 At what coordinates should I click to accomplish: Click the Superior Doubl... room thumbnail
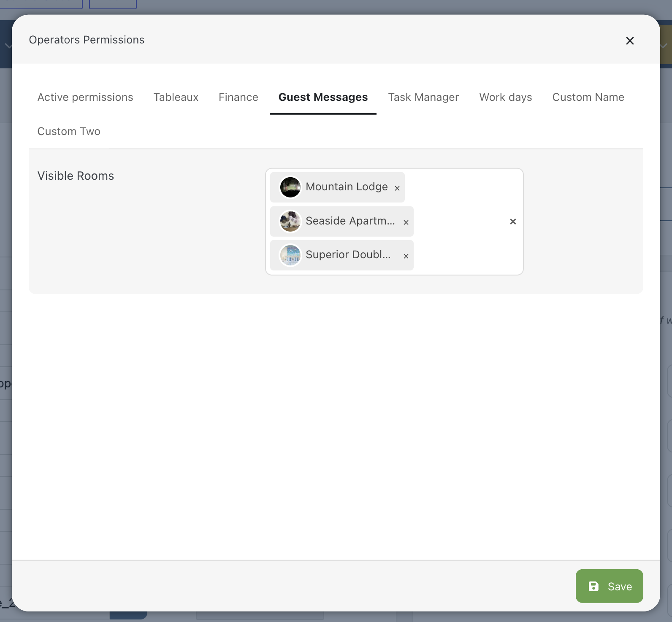click(290, 255)
